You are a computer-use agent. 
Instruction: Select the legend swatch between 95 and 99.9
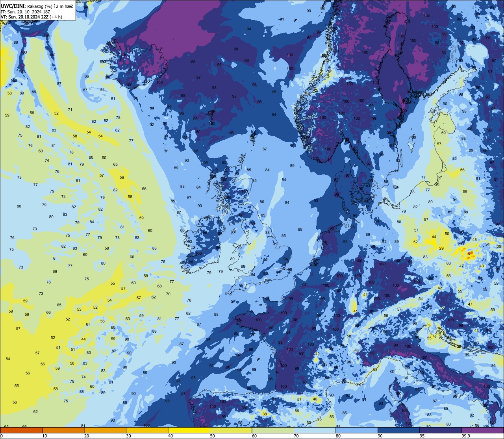(441, 430)
